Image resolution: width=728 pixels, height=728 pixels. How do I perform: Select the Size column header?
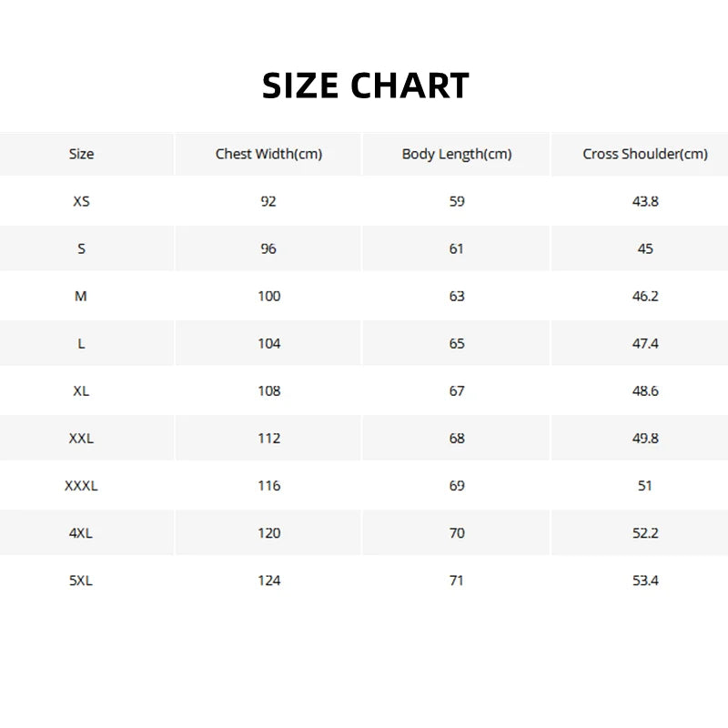[81, 154]
